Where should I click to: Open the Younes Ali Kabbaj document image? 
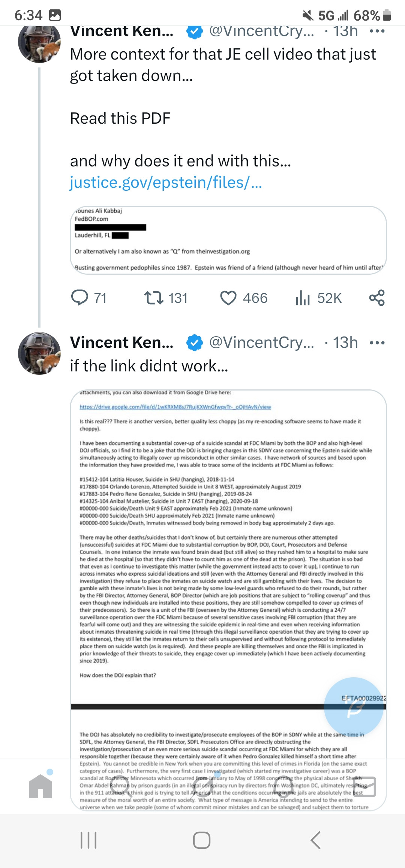[228, 240]
